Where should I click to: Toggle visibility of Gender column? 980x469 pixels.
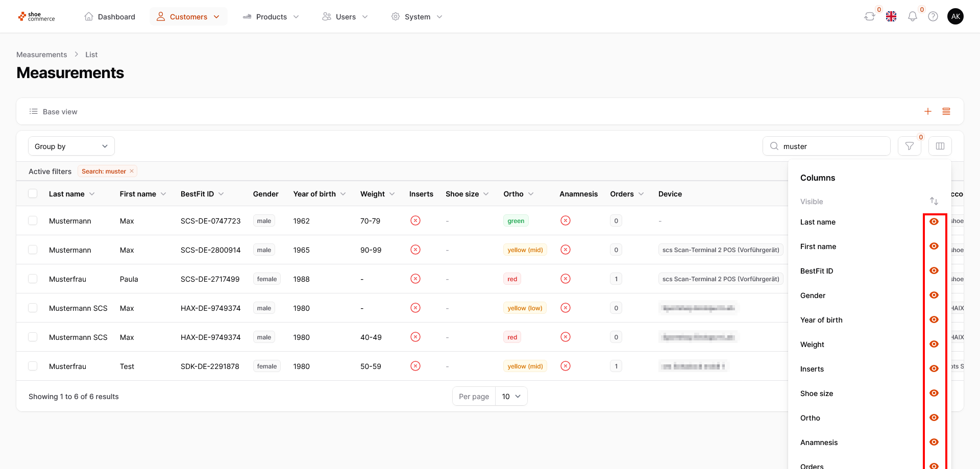point(934,295)
